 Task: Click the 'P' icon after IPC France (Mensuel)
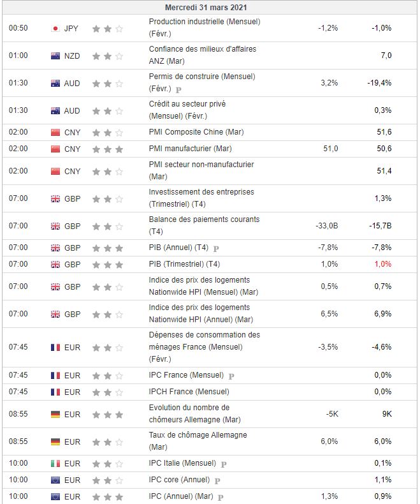click(231, 376)
